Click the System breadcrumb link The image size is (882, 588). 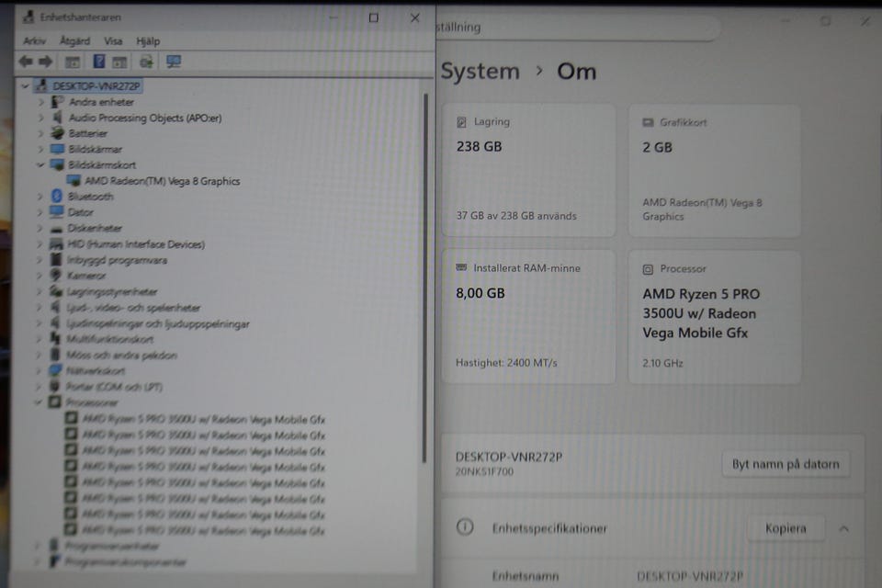pos(480,72)
